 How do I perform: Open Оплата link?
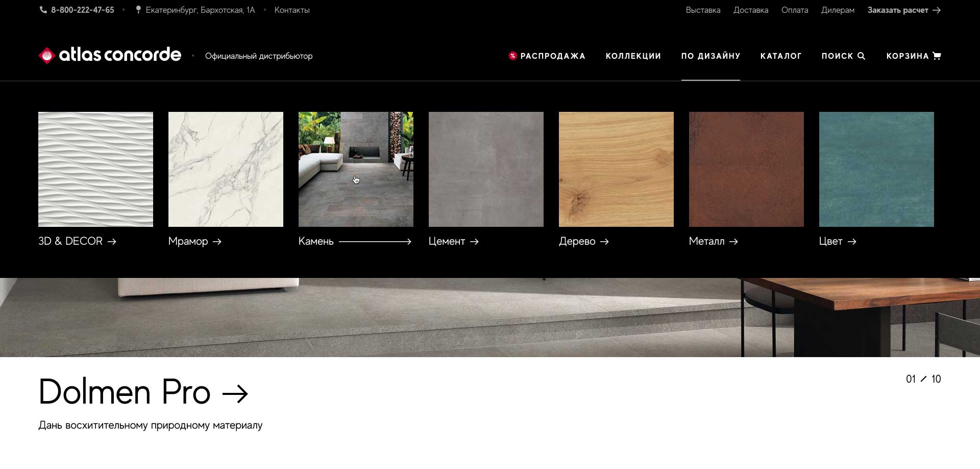[795, 10]
